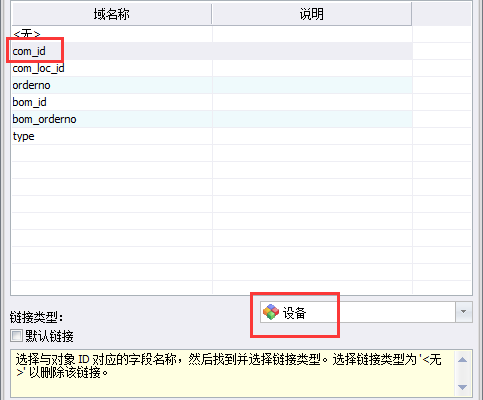Click the yellow help description text box
The height and width of the screenshot is (400, 483).
[233, 373]
